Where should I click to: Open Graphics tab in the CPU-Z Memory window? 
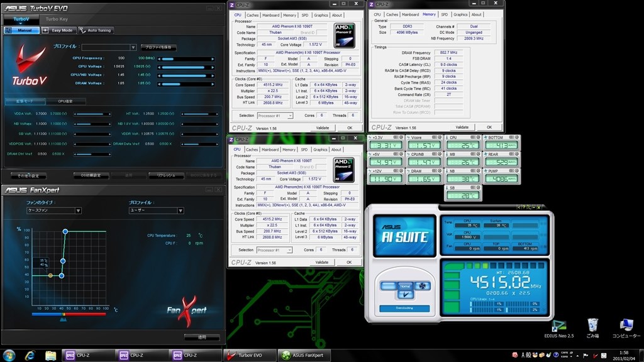click(x=460, y=14)
